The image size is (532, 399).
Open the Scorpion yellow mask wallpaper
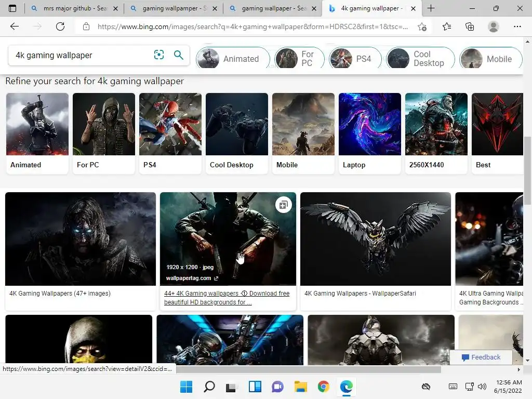tap(79, 340)
